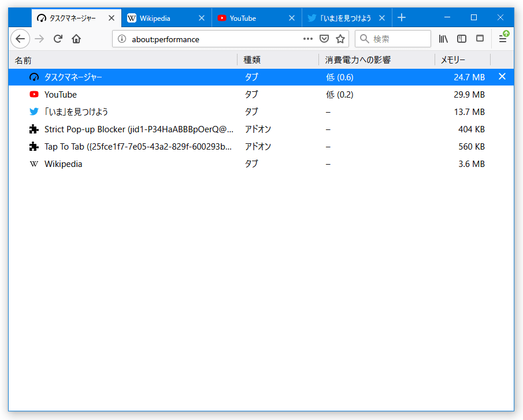This screenshot has height=420, width=523.
Task: Click the bookmark star icon
Action: point(340,39)
